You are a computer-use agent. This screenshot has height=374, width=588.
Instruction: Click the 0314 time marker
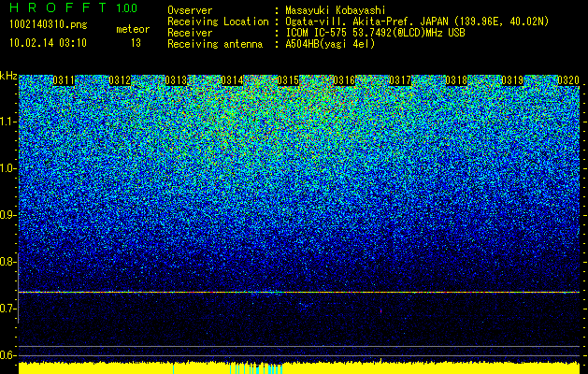pos(232,80)
